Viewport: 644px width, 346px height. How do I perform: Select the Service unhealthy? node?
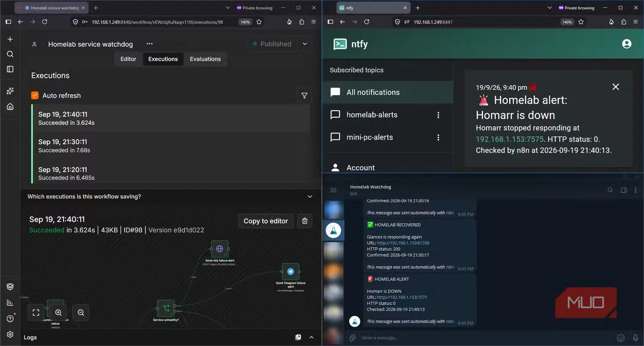[x=166, y=308]
